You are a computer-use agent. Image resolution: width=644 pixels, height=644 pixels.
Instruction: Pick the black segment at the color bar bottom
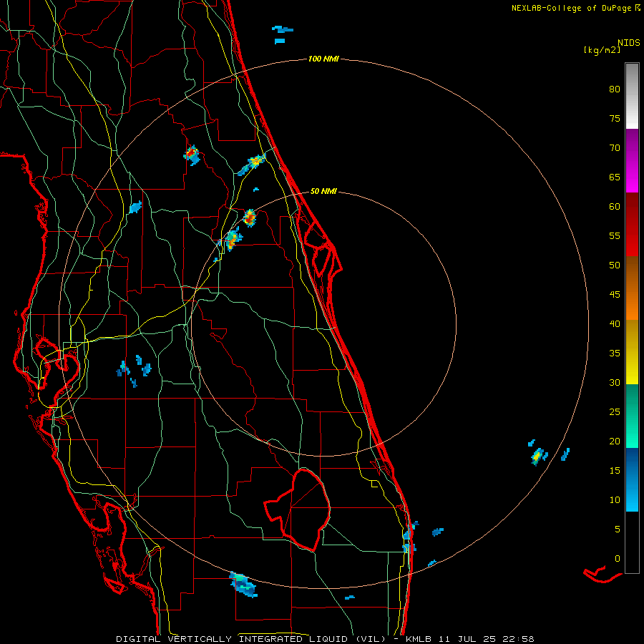[632, 542]
